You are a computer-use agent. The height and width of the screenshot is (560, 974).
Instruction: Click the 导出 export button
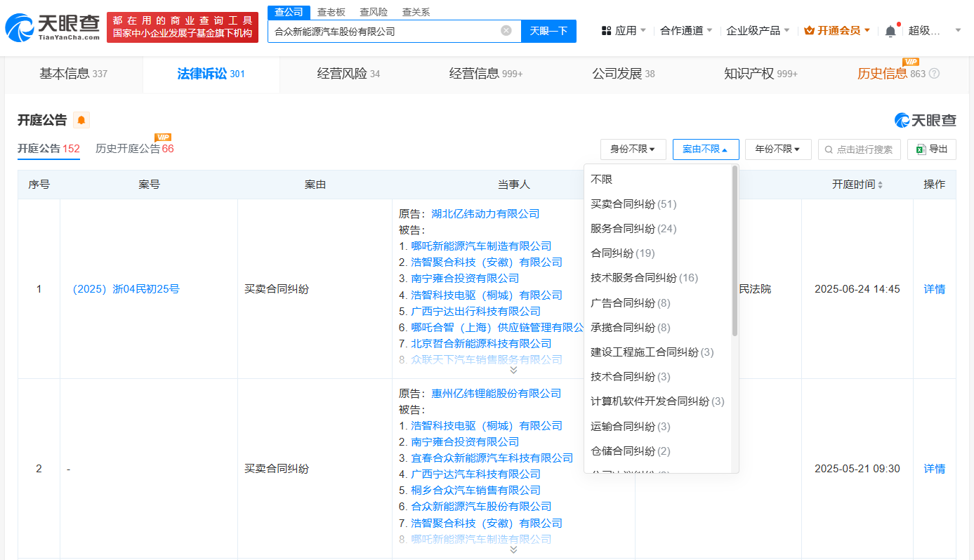pos(932,149)
